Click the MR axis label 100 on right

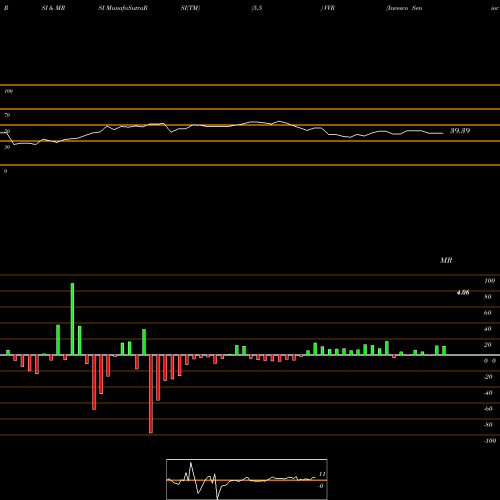[489, 281]
